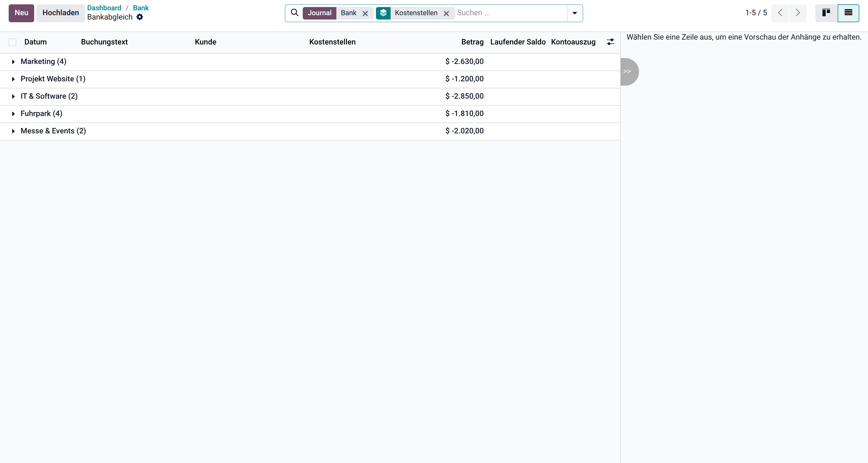This screenshot has width=868, height=463.
Task: Go to next page of records
Action: pos(797,13)
